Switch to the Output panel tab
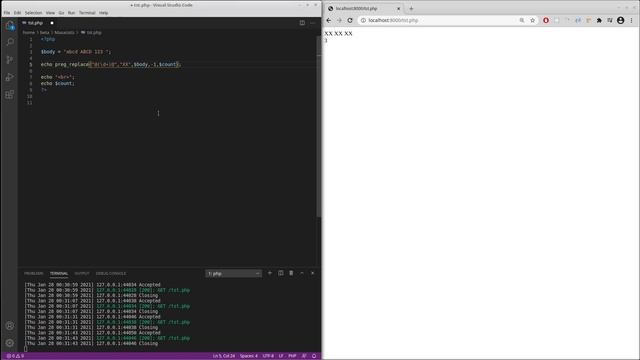The height and width of the screenshot is (360, 640). pyautogui.click(x=82, y=273)
